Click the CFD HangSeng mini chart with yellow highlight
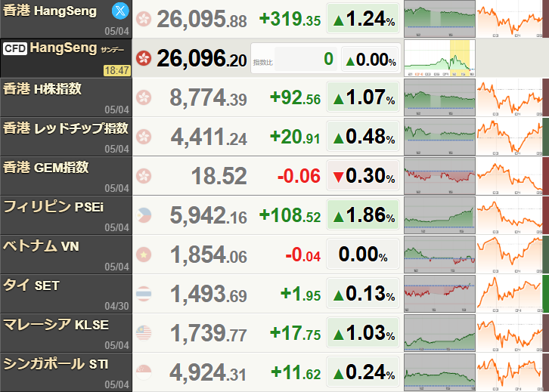The image size is (549, 392). [x=439, y=58]
